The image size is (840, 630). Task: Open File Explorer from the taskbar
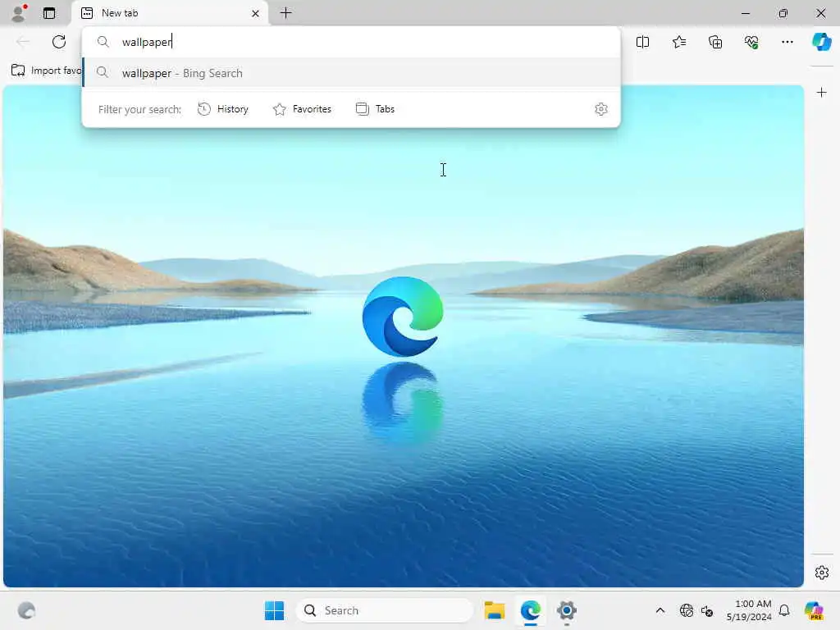tap(495, 610)
